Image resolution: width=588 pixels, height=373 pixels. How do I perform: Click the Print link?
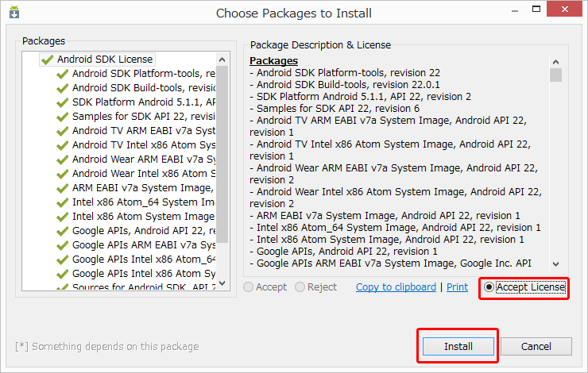click(x=457, y=287)
